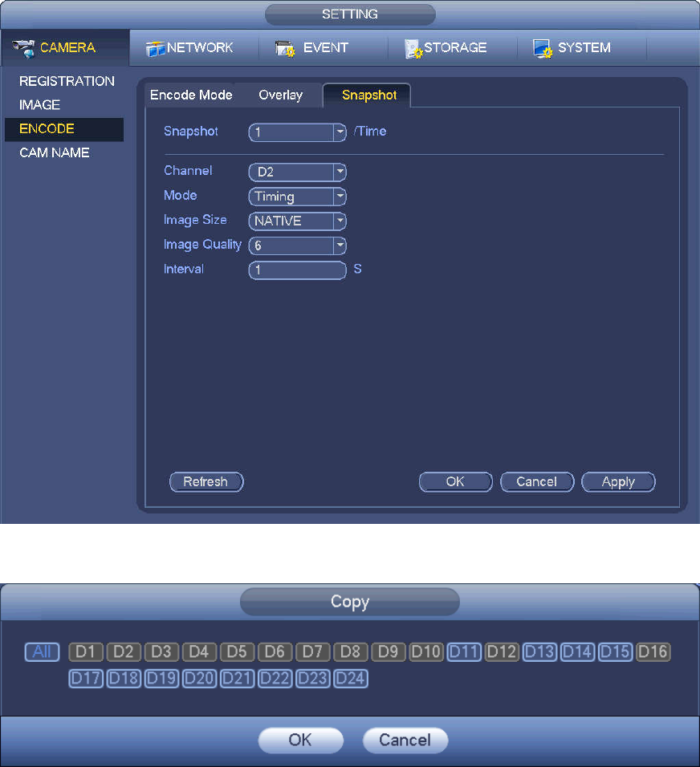This screenshot has height=767, width=700.
Task: Open CAM NAME in the sidebar
Action: pyautogui.click(x=55, y=152)
